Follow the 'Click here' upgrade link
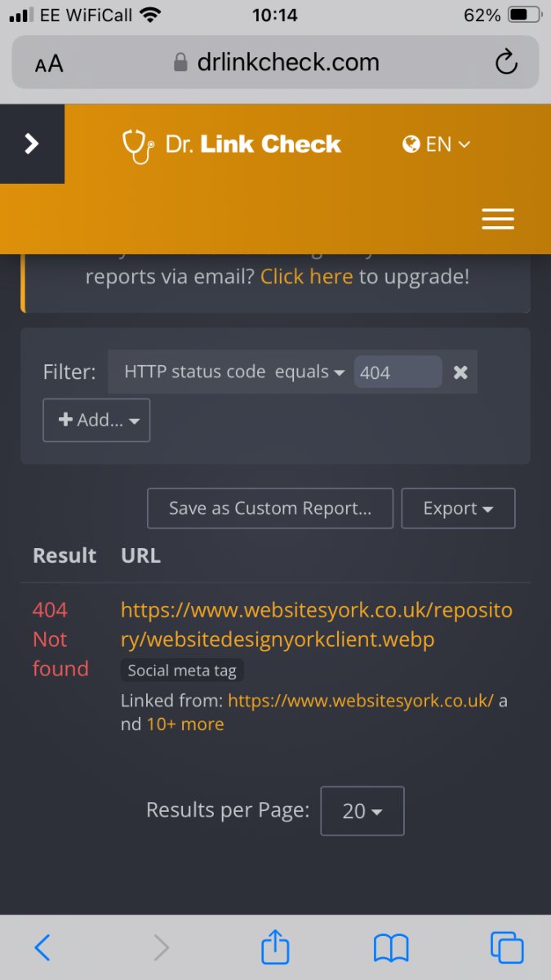The image size is (551, 980). (306, 277)
